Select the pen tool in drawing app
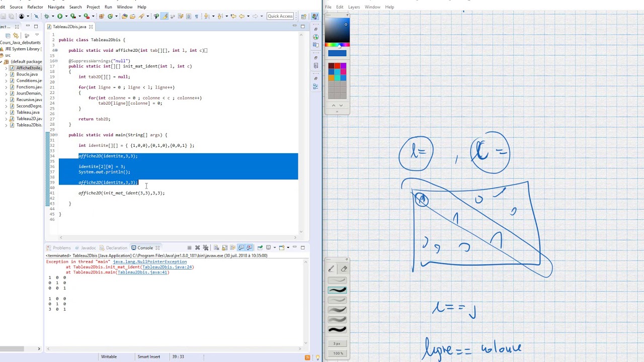Image resolution: width=644 pixels, height=362 pixels. [331, 269]
